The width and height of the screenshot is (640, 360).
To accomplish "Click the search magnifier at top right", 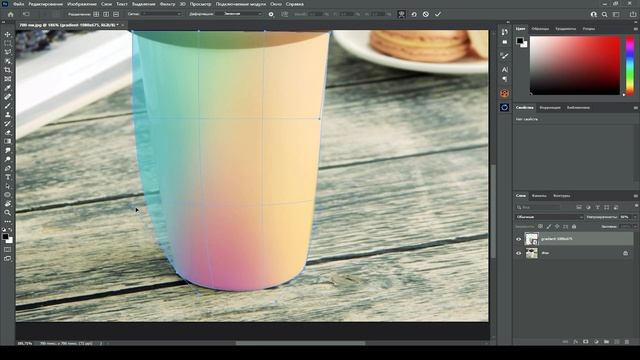I will pos(604,14).
